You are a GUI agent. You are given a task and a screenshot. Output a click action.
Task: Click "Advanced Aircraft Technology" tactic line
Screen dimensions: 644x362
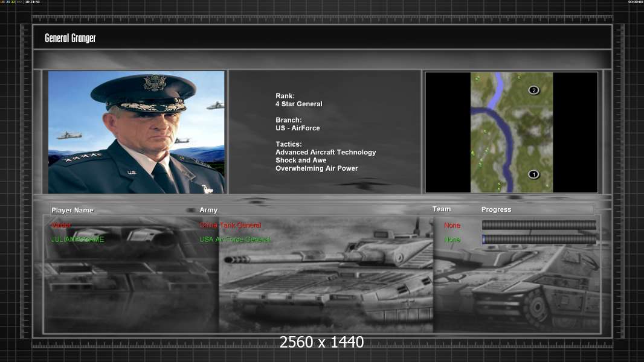point(326,152)
